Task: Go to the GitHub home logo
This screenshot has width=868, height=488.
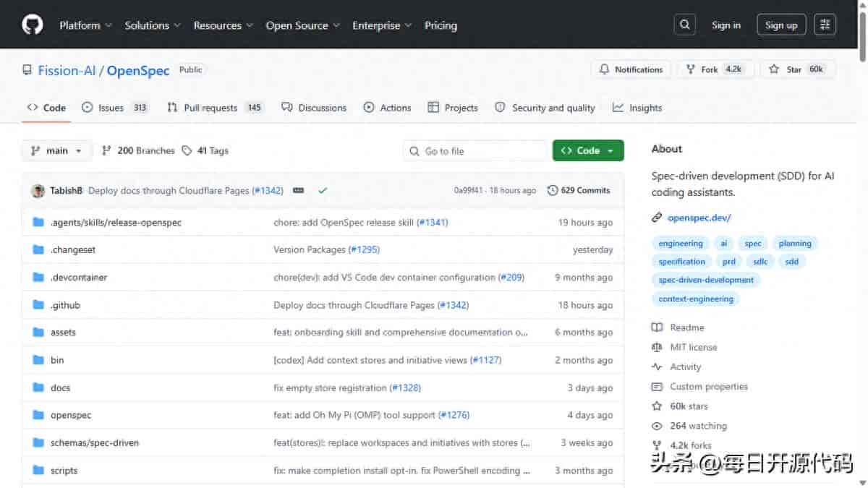Action: click(33, 25)
